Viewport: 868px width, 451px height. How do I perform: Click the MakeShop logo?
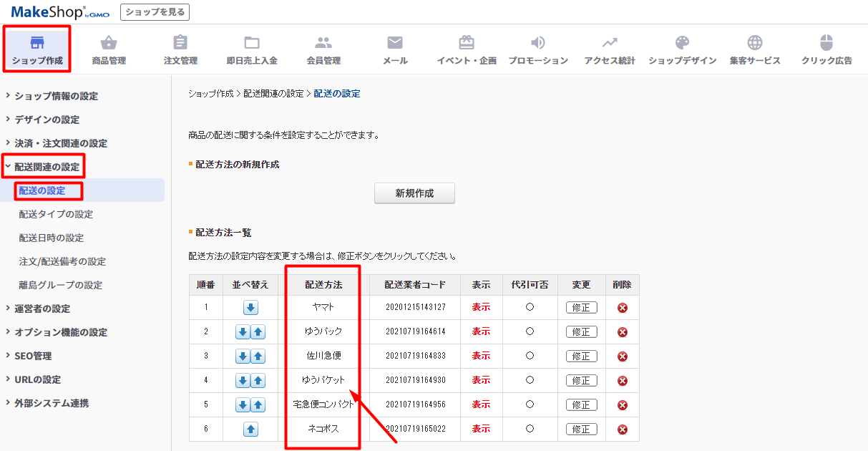[60, 11]
